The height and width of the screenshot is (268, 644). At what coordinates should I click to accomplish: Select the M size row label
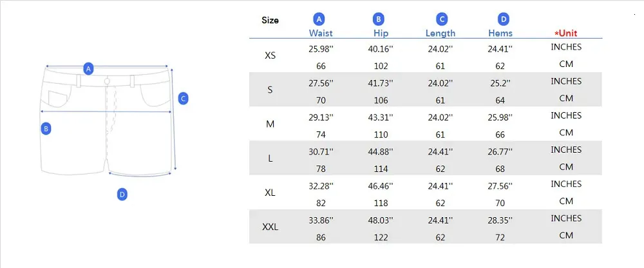(x=270, y=124)
